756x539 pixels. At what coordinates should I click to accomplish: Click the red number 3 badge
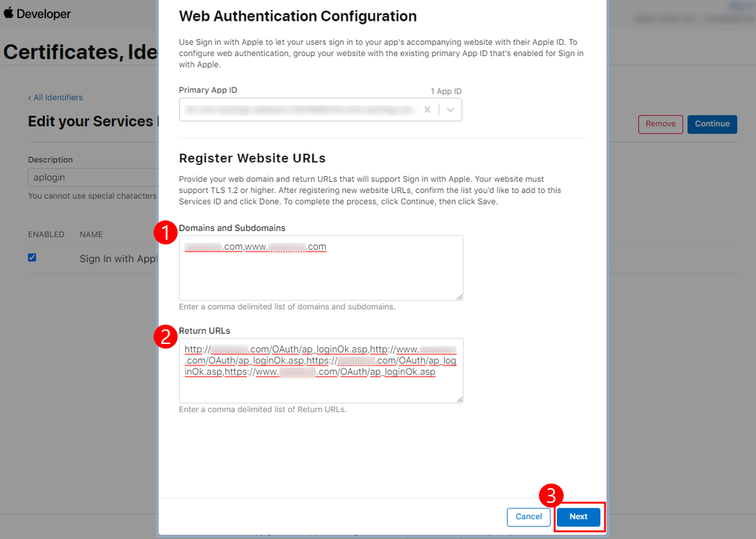[x=551, y=496]
